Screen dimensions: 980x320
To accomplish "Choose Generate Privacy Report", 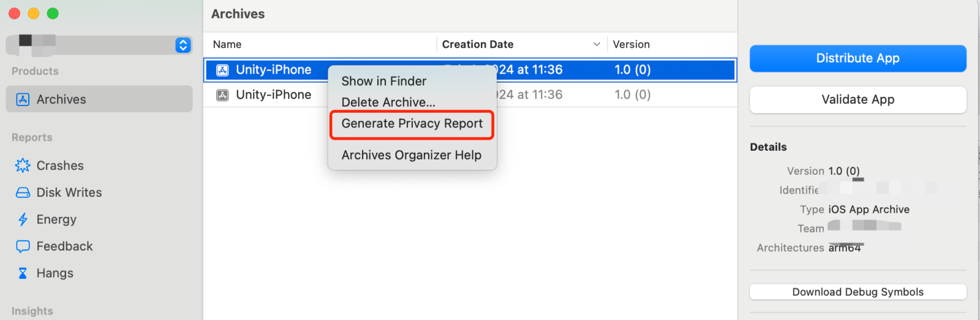I will pos(412,124).
